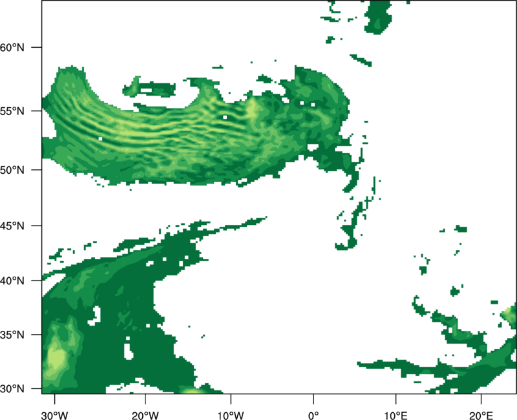Click the 45°N latitude label

(12, 226)
